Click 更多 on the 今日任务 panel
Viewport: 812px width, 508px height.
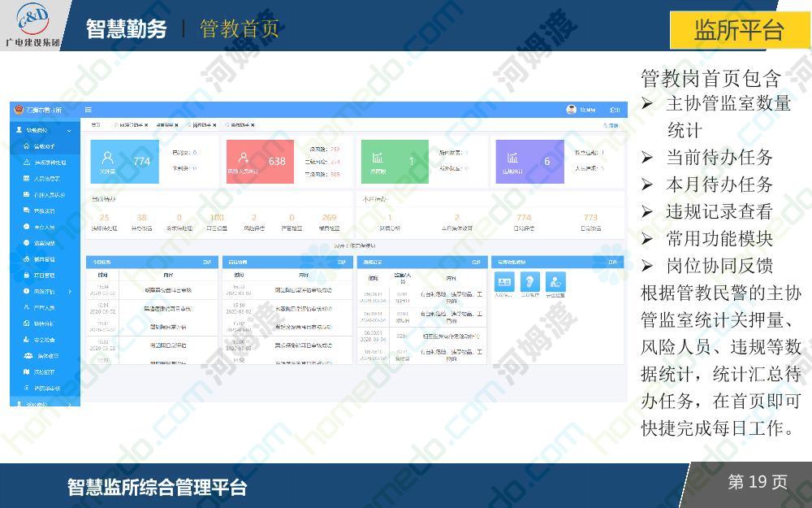(x=207, y=262)
